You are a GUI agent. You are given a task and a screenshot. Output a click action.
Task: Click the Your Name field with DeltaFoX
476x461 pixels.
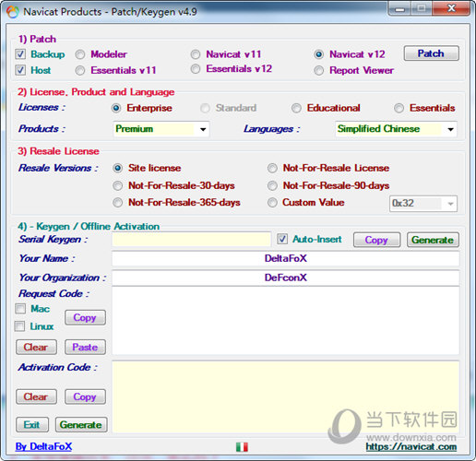click(x=286, y=258)
